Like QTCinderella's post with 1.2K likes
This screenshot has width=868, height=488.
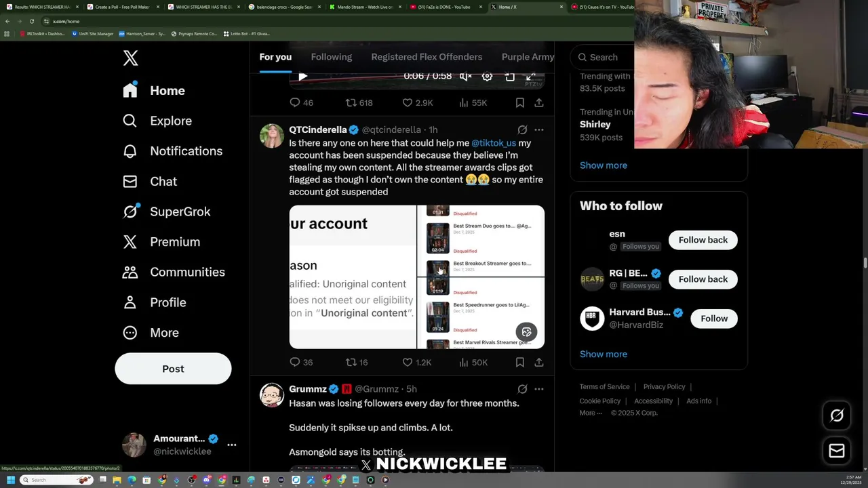(x=416, y=363)
